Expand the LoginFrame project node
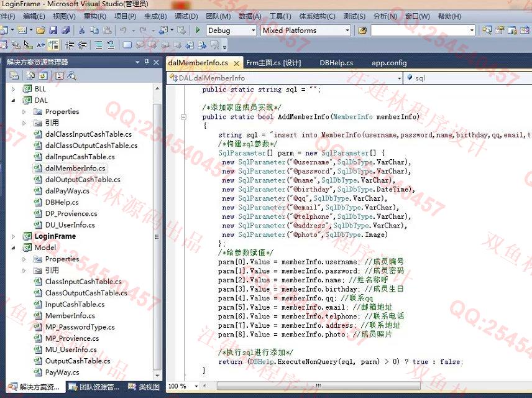This screenshot has width=532, height=398. (13, 236)
